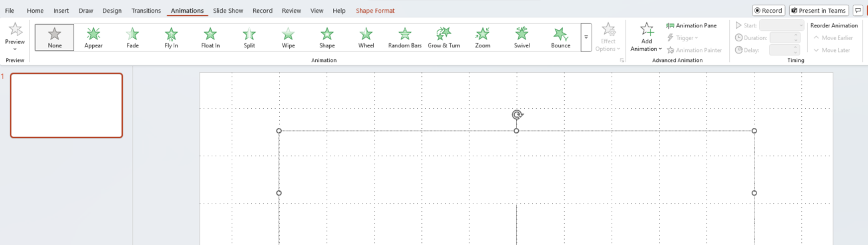Click the rotation handle above the shape
This screenshot has width=868, height=245.
(517, 115)
